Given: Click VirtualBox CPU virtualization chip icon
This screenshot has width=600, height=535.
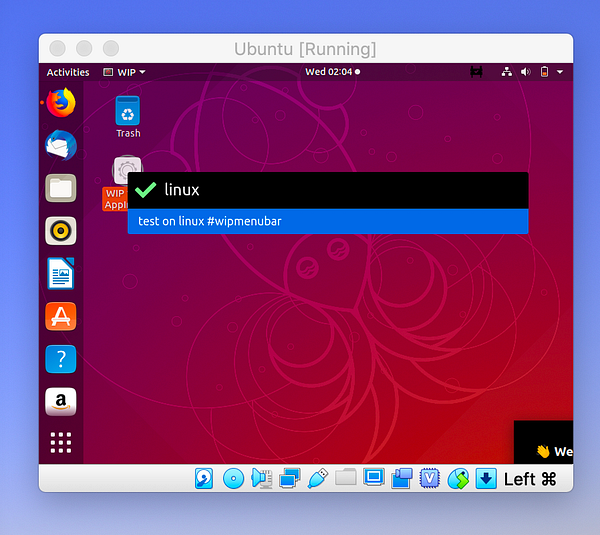Looking at the screenshot, I should pos(430,478).
